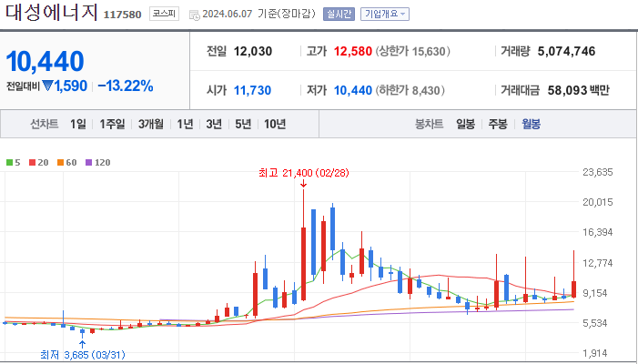Click the 16,394 y-axis label
638x364 pixels.
[x=598, y=232]
